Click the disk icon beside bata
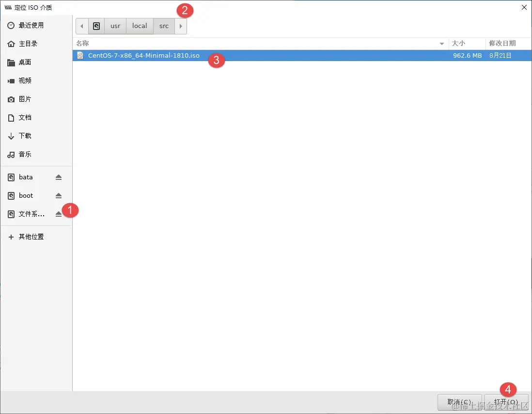Viewport: 532px width, 414px height. (x=11, y=177)
